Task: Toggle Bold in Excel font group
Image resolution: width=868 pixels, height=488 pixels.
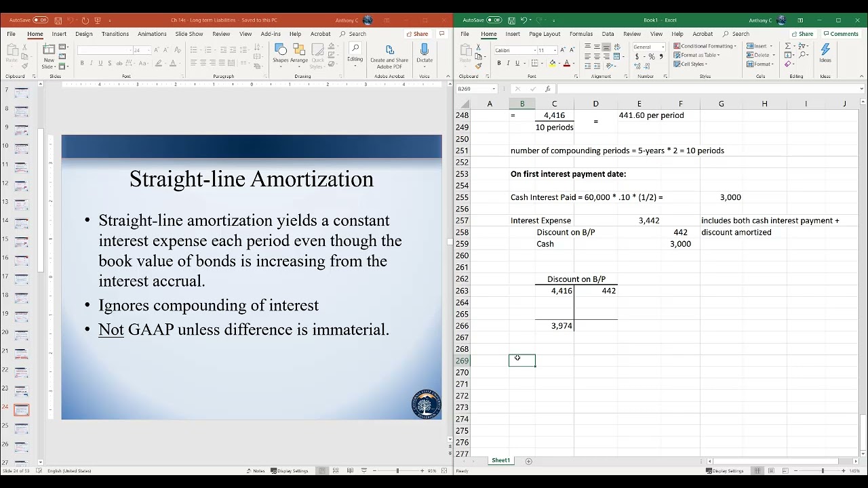Action: 499,63
